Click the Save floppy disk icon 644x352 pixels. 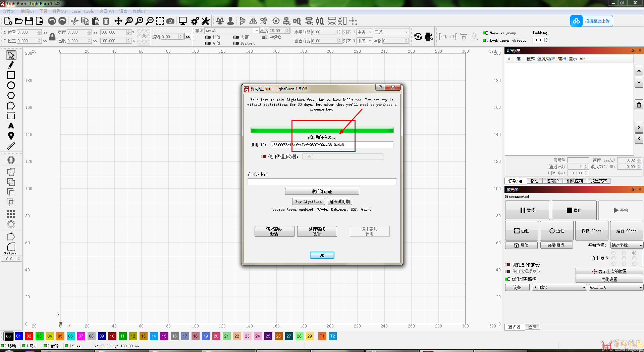coord(29,21)
